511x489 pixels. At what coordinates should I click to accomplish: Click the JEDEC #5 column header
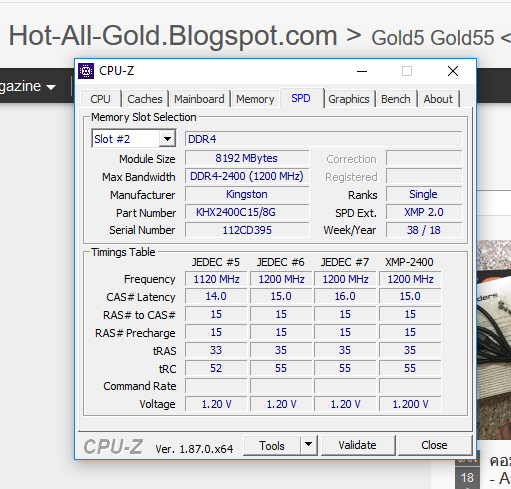click(216, 262)
